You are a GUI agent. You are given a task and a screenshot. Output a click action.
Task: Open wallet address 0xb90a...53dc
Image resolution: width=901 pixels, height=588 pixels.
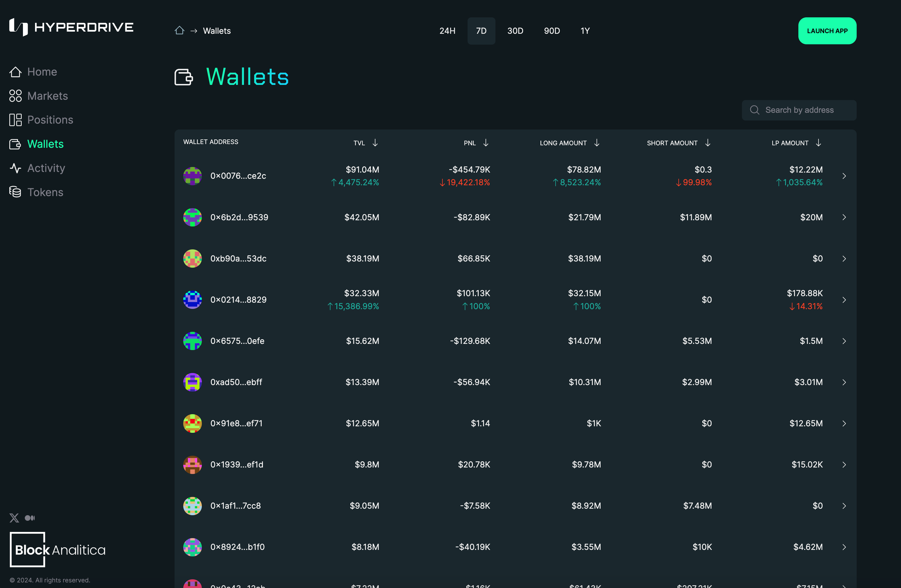pyautogui.click(x=238, y=258)
